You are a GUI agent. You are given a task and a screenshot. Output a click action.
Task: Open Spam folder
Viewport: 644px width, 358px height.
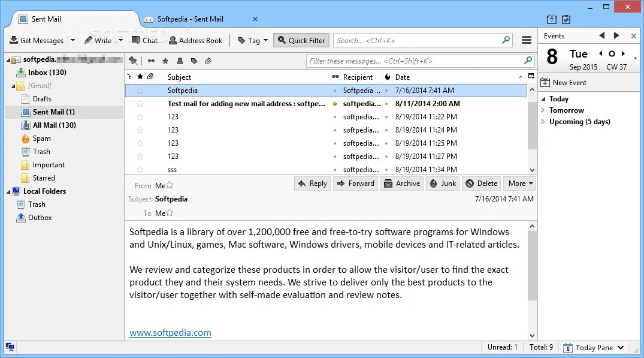pyautogui.click(x=41, y=139)
